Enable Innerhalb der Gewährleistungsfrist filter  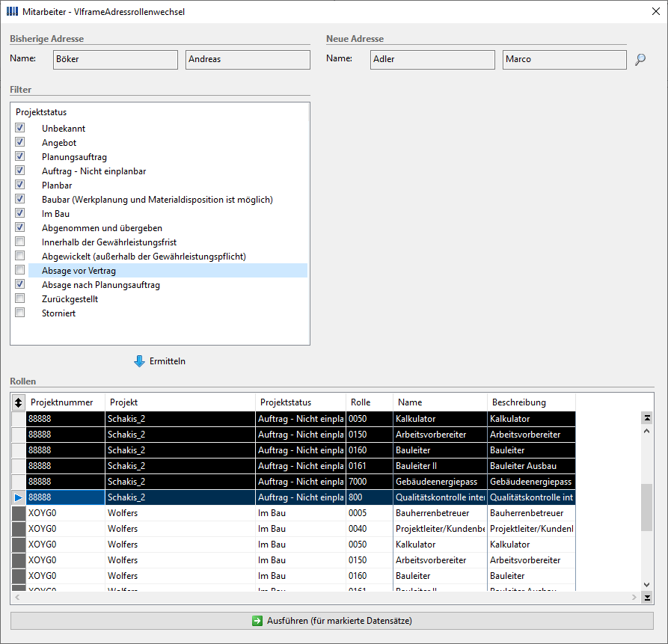tap(20, 242)
